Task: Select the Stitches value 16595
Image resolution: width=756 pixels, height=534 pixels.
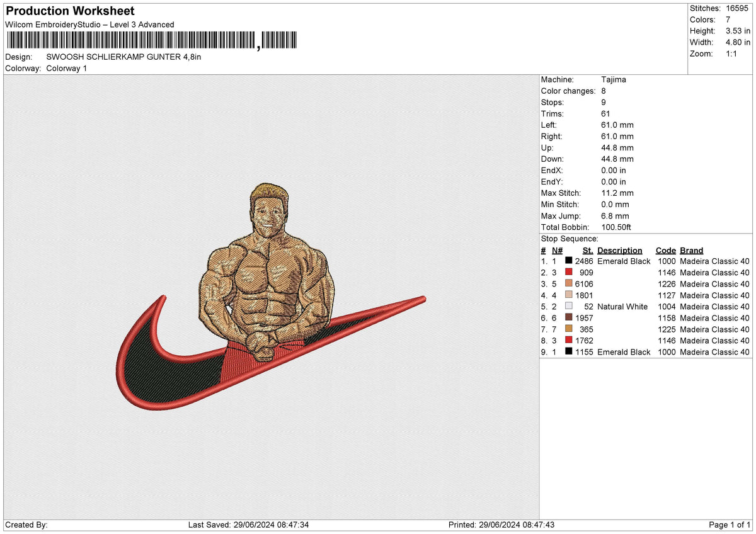Action: (737, 8)
